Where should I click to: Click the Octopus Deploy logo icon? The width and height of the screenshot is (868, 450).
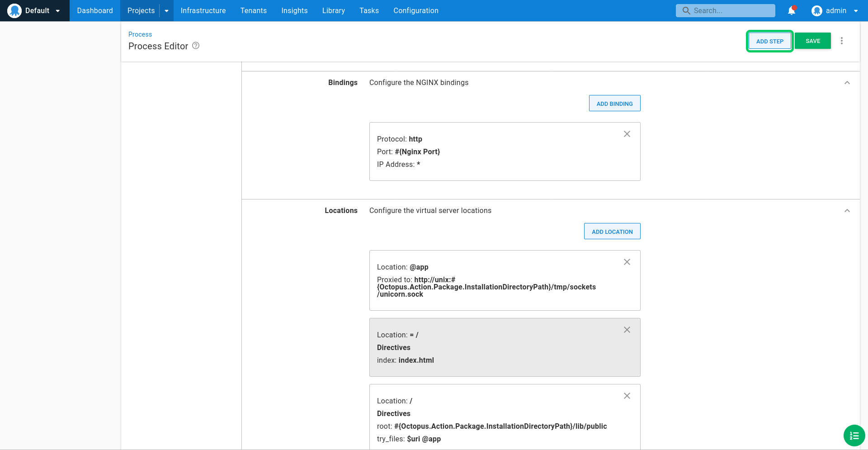click(x=14, y=10)
